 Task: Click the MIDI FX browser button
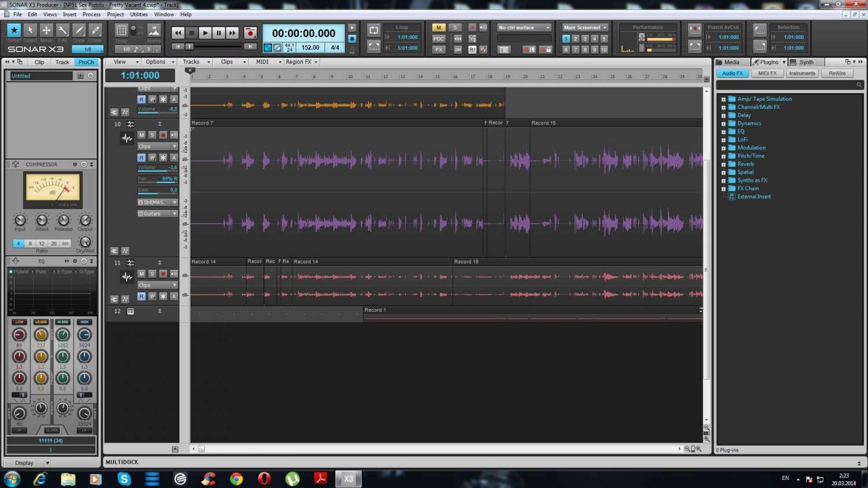pos(767,74)
